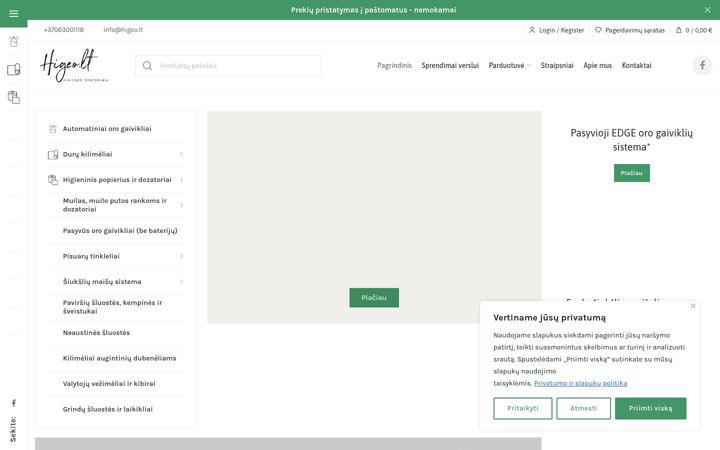The height and width of the screenshot is (450, 720).
Task: Click the heart wishlist icon
Action: (x=598, y=30)
